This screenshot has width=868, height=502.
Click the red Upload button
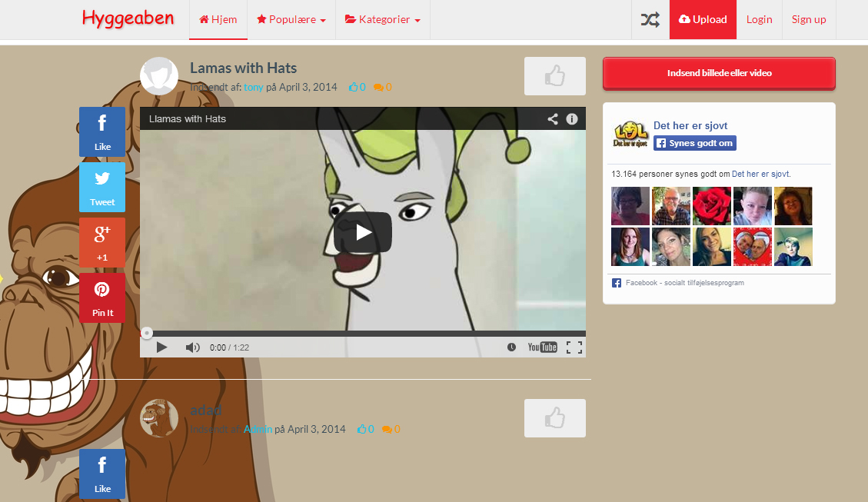point(703,20)
